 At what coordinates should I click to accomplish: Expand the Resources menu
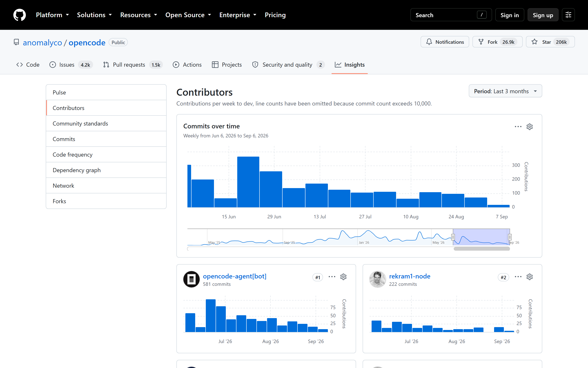coord(139,15)
